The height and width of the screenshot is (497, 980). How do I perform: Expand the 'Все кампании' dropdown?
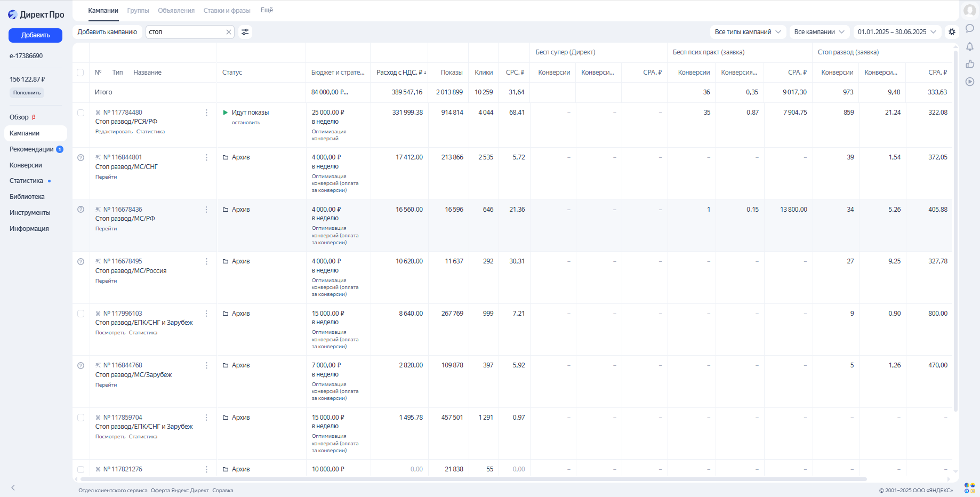[820, 32]
